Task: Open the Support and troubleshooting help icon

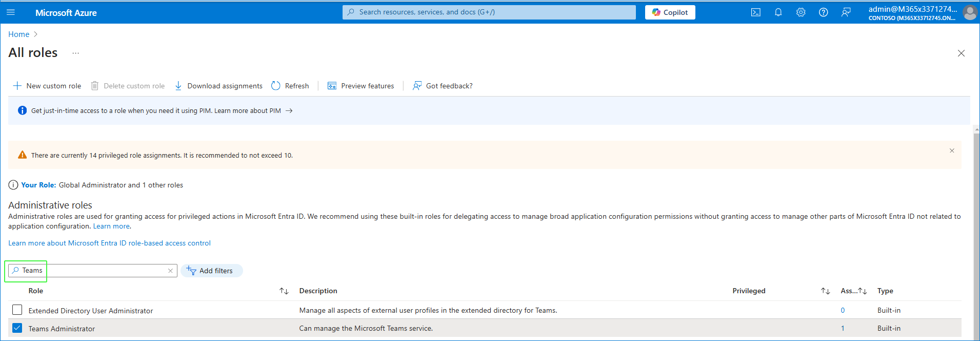Action: tap(823, 12)
